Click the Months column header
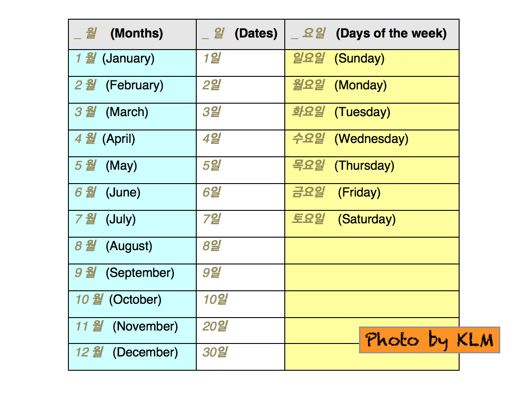532x402 pixels. (132, 34)
